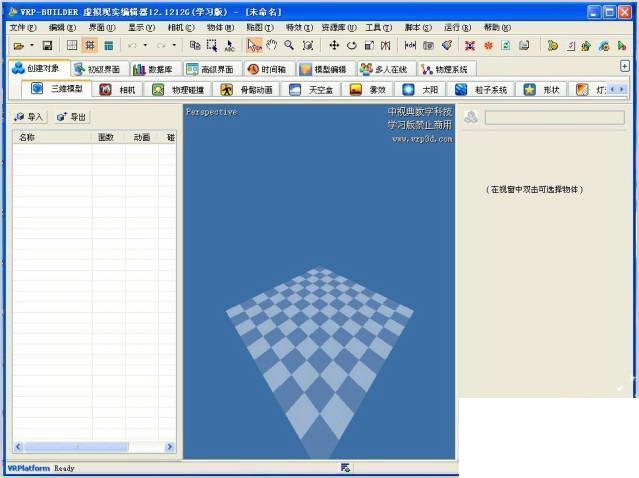The width and height of the screenshot is (639, 478).
Task: Select the 形状 sub-tab
Action: point(542,89)
